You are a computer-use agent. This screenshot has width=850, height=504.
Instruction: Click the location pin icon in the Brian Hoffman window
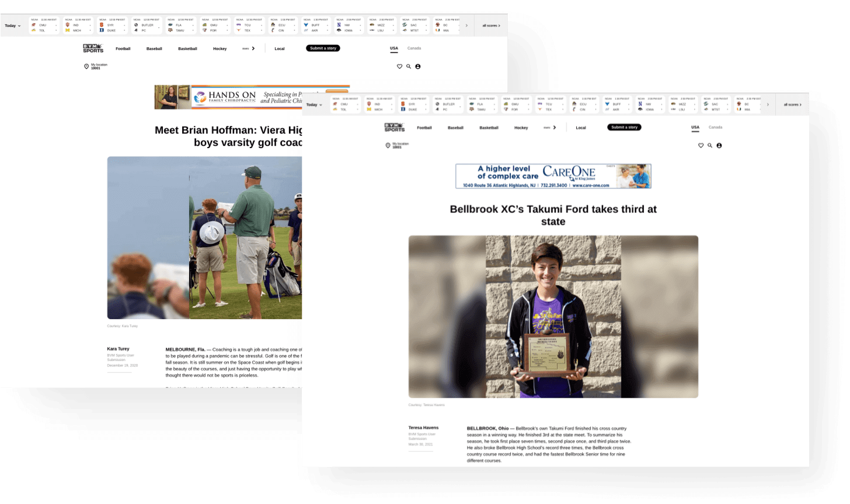pyautogui.click(x=86, y=66)
